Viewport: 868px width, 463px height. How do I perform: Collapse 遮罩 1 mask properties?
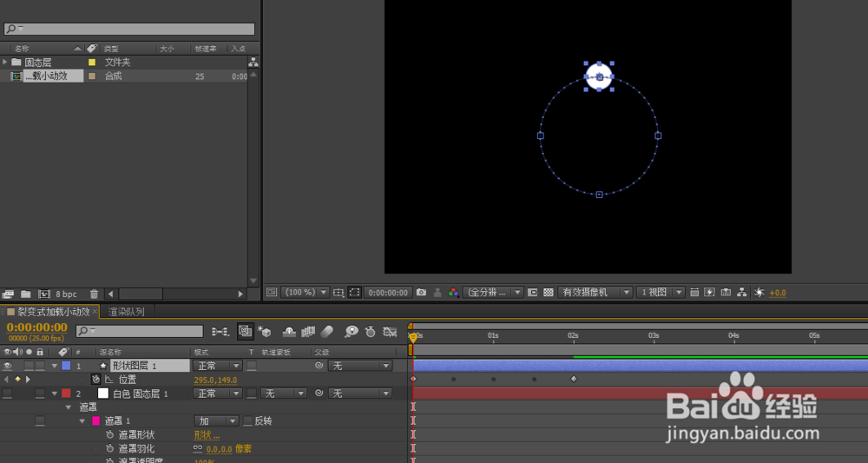(x=82, y=421)
